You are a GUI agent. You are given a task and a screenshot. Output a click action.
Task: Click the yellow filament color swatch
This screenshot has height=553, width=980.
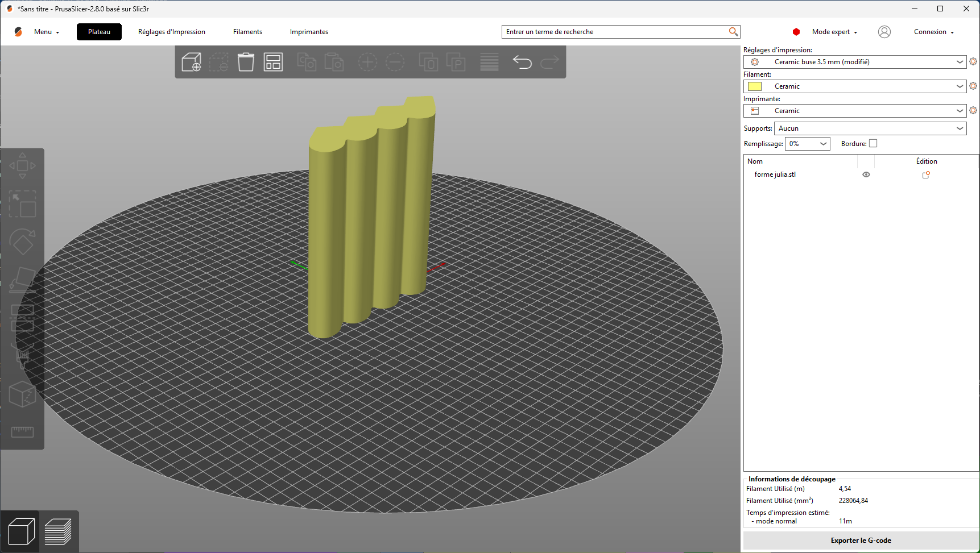[755, 86]
